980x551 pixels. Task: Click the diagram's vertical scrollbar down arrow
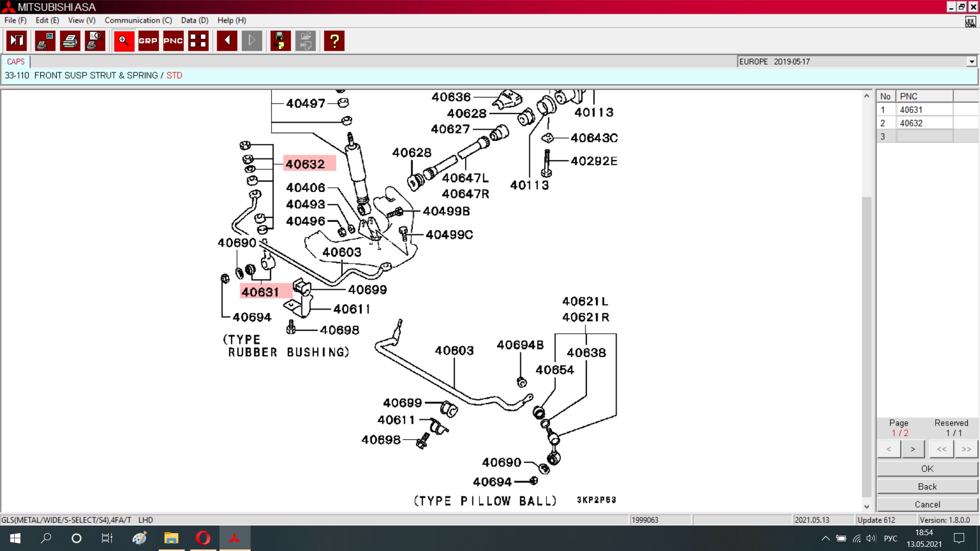[866, 507]
